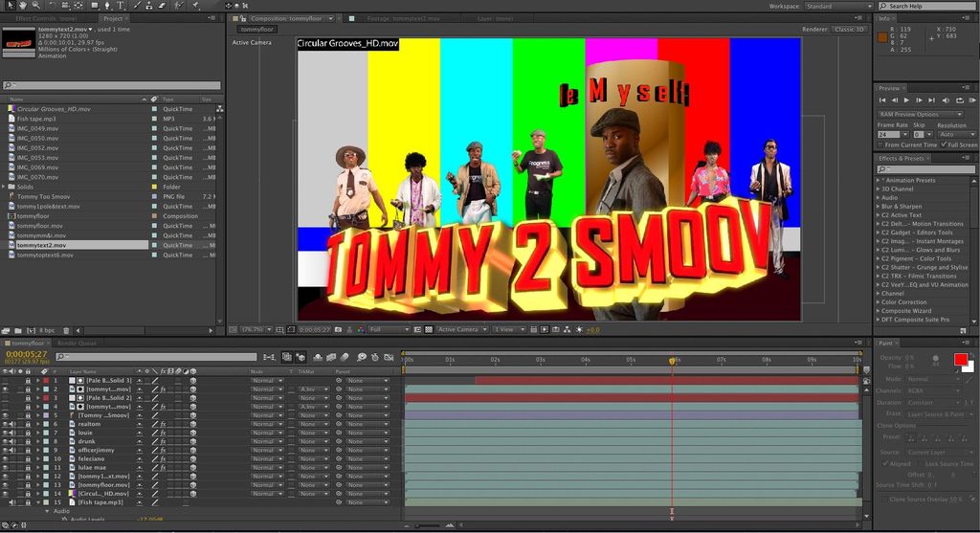Image resolution: width=980 pixels, height=533 pixels.
Task: Select the Pen tool
Action: pos(107,5)
